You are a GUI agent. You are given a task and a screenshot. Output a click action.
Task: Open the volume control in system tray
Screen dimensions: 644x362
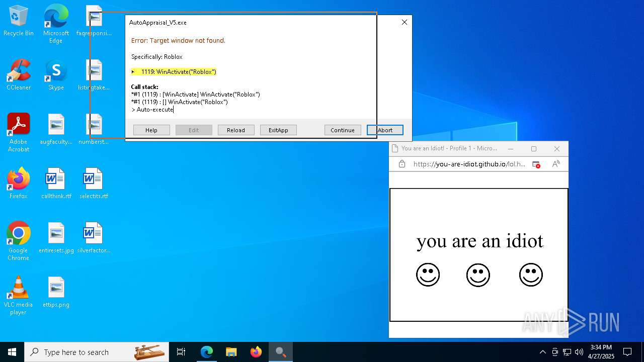click(x=579, y=352)
